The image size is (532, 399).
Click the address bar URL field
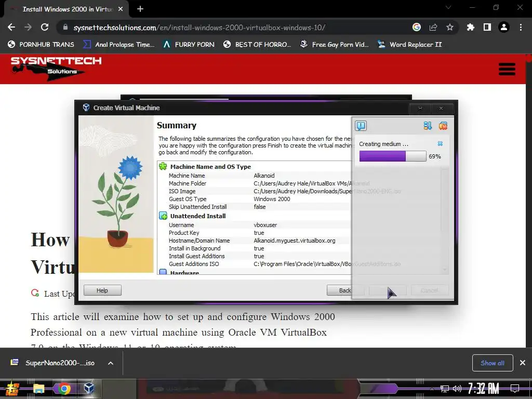click(x=199, y=28)
